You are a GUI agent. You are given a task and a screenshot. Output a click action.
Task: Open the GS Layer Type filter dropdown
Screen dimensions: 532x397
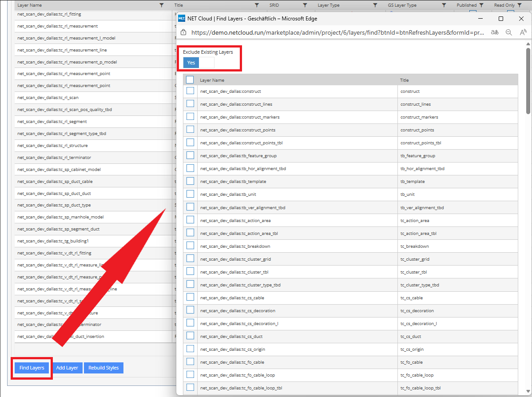[444, 5]
